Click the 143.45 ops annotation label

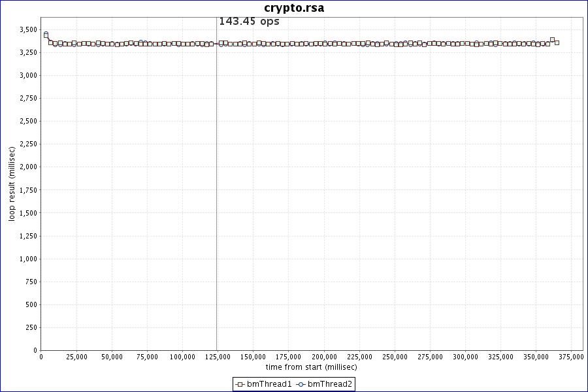point(249,22)
